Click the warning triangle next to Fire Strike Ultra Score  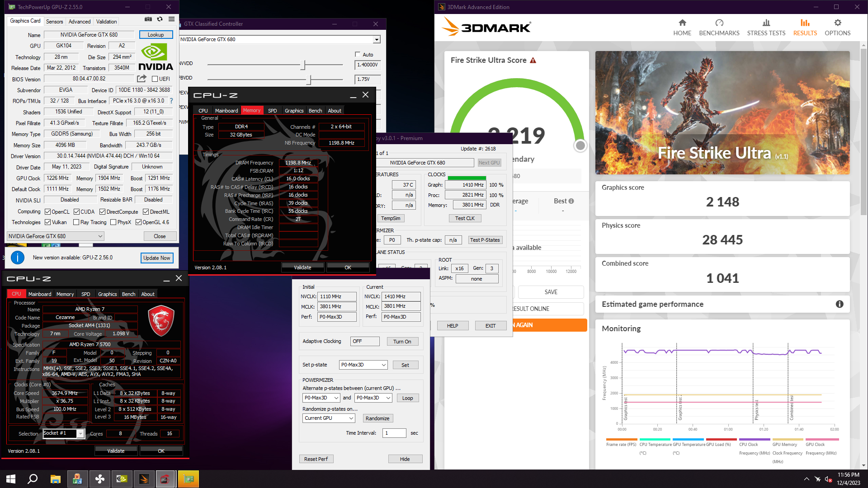pos(533,61)
